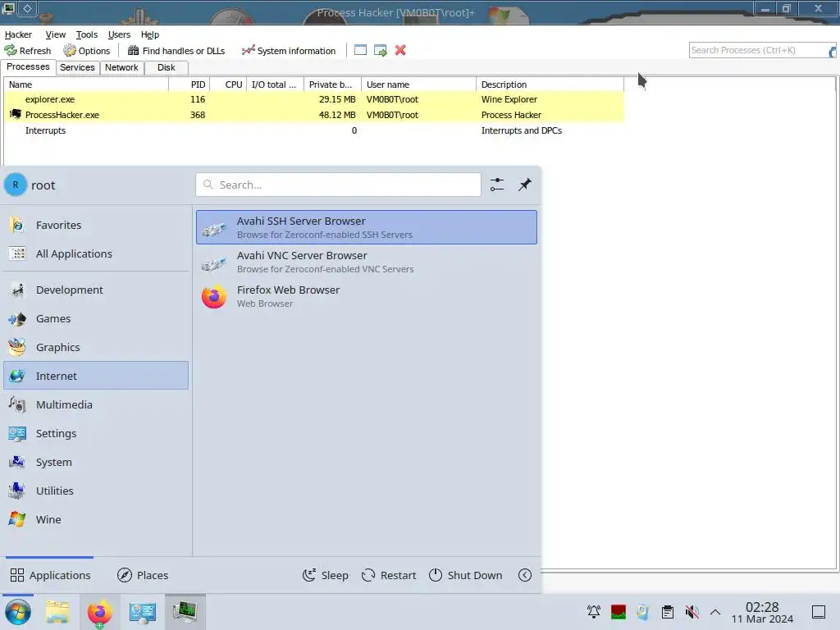840x630 pixels.
Task: Open the View menu
Action: (55, 34)
